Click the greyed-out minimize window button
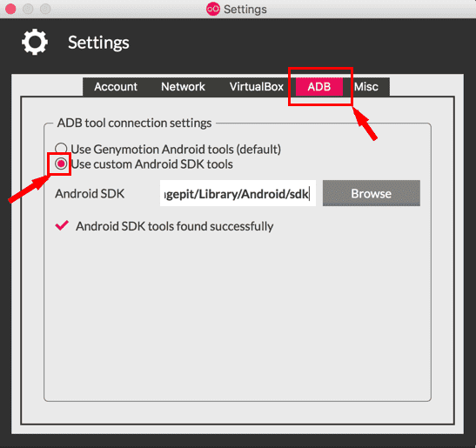This screenshot has height=448, width=476. [x=28, y=9]
